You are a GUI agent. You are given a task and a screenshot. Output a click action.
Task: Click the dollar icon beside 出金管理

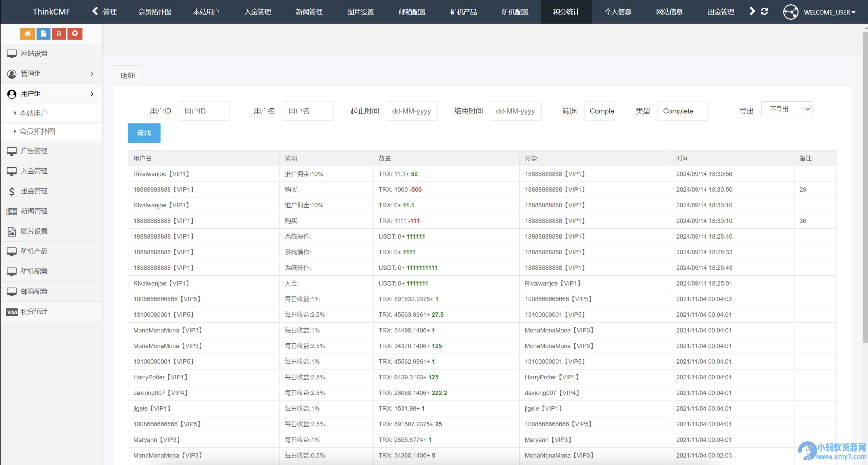[x=12, y=192]
